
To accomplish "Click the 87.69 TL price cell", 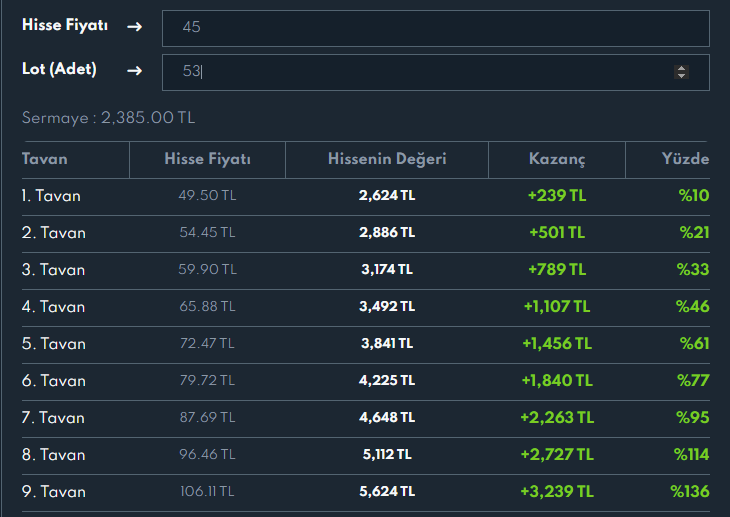I will point(208,417).
